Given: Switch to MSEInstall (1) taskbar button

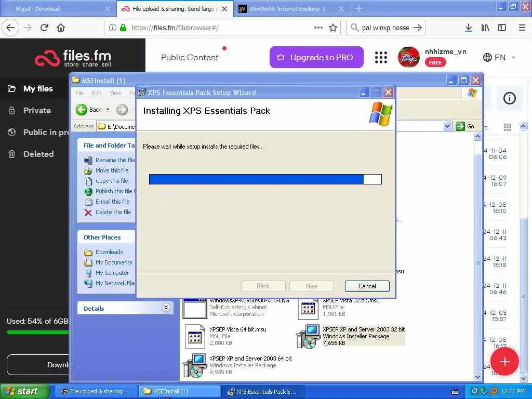Looking at the screenshot, I should coord(179,391).
